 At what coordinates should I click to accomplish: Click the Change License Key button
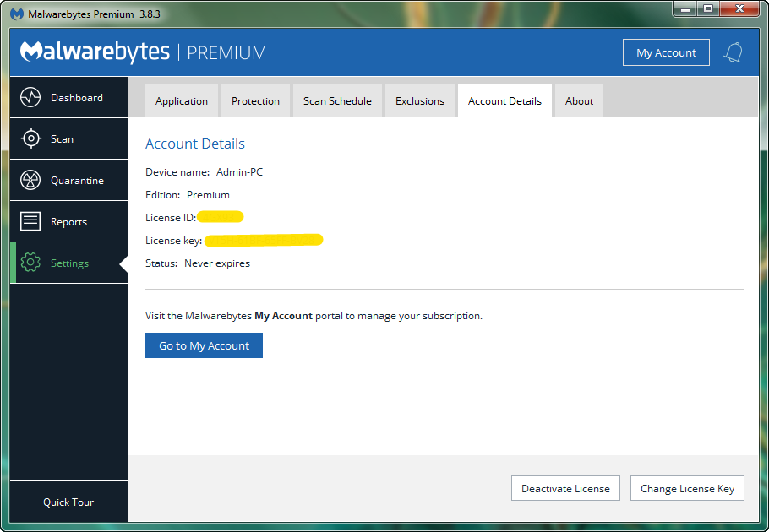(687, 488)
